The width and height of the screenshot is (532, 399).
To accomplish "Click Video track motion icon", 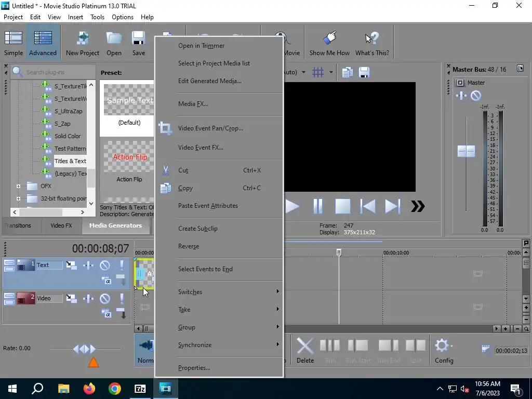I will click(71, 298).
